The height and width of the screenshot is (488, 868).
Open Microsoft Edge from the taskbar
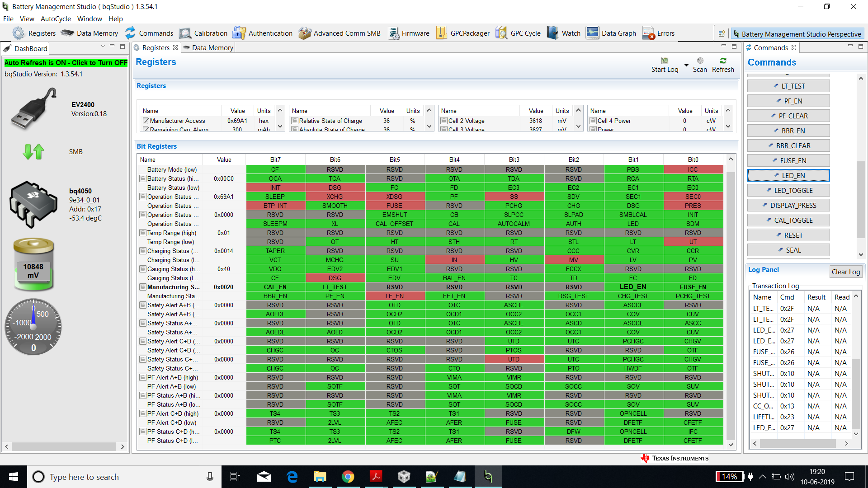pos(292,477)
